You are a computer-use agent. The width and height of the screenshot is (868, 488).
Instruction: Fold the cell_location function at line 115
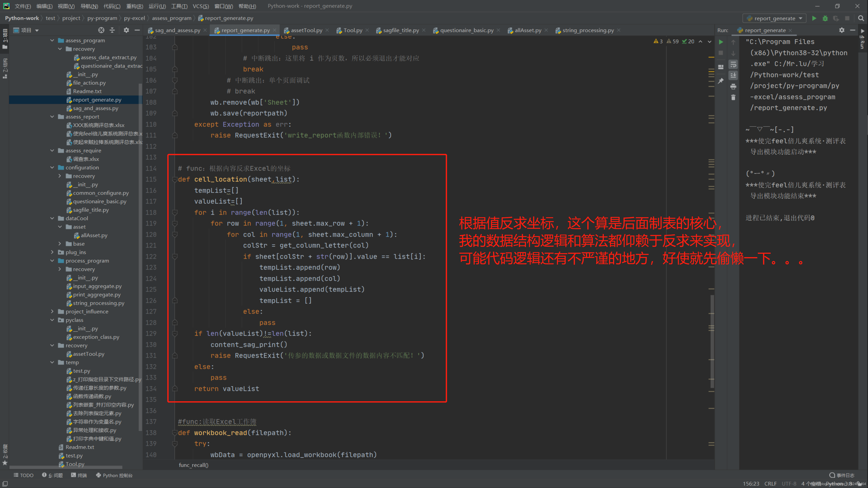tap(175, 180)
